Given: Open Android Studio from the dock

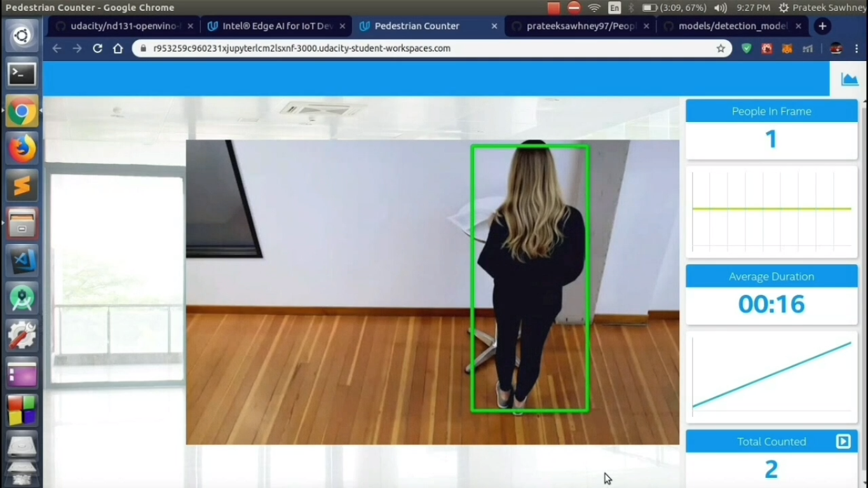Looking at the screenshot, I should click(22, 299).
